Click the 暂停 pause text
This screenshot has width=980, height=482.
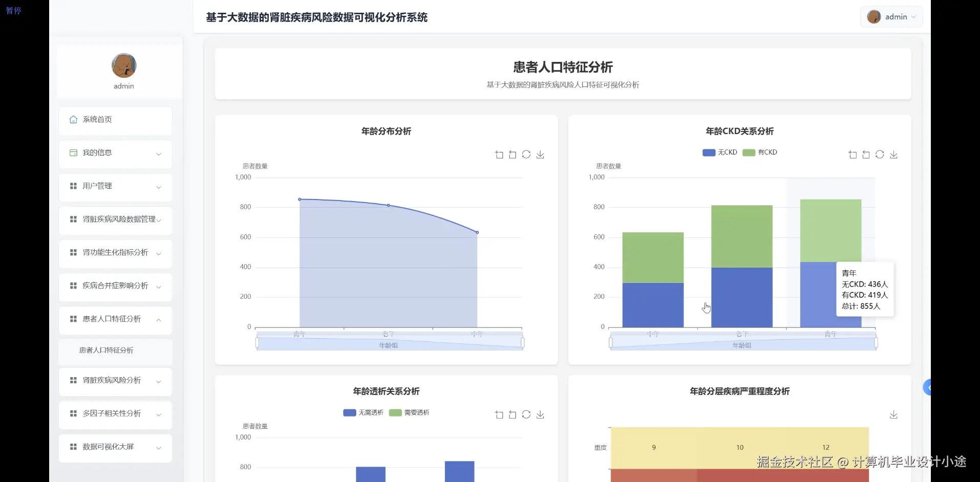tap(13, 10)
